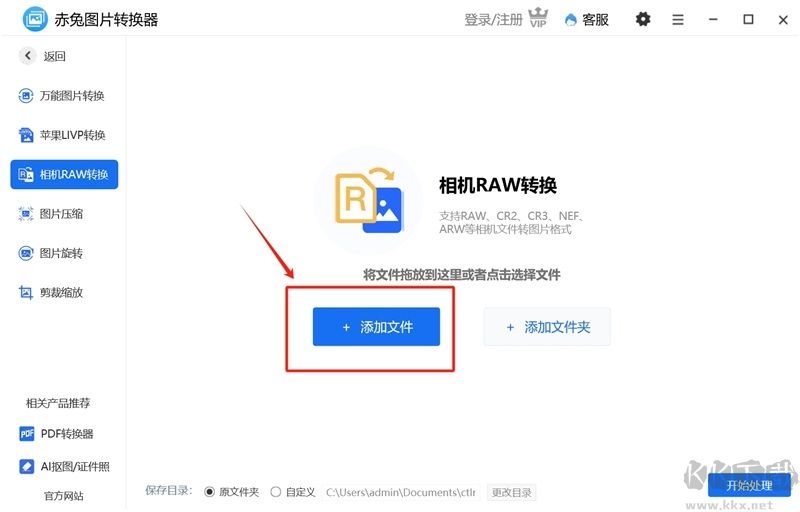The image size is (800, 512).
Task: Open the 官方网站 link
Action: [64, 496]
